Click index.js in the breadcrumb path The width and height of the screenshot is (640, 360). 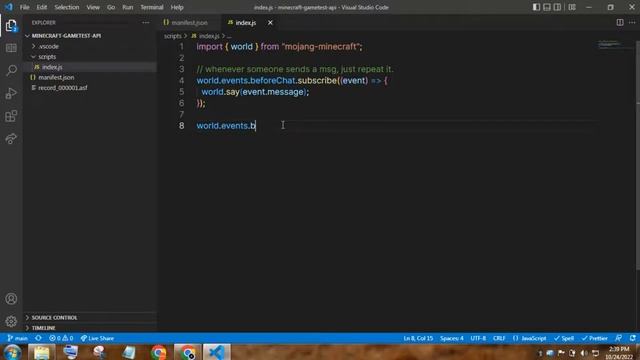coord(209,36)
